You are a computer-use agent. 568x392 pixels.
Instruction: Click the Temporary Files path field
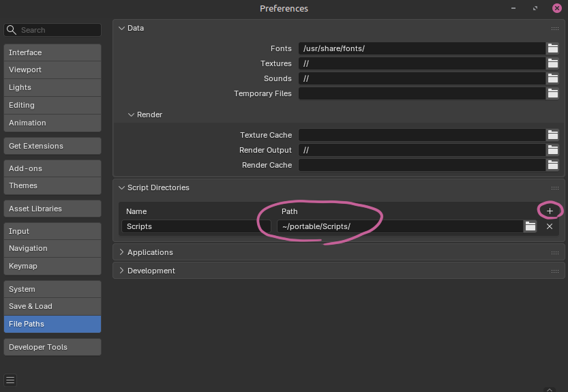[x=422, y=93]
